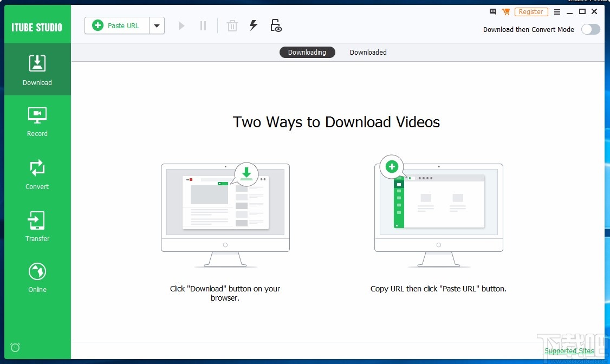Toggle Download then Convert Mode
Viewport: 610px width, 364px height.
(590, 29)
